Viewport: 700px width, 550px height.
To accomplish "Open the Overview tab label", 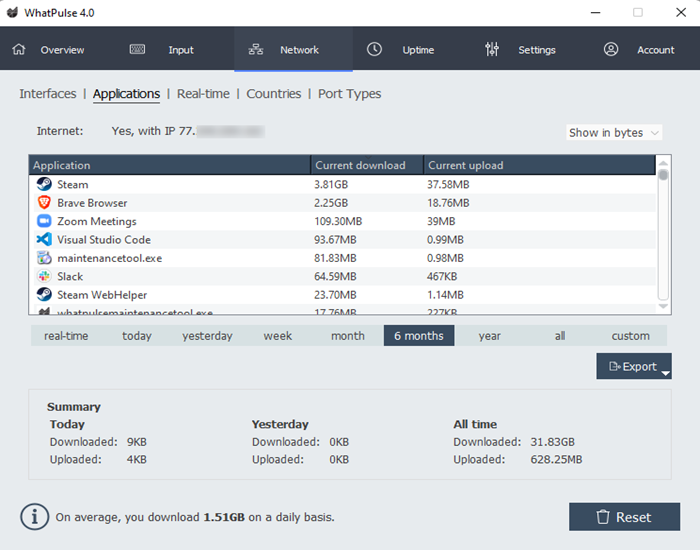I will pos(62,50).
